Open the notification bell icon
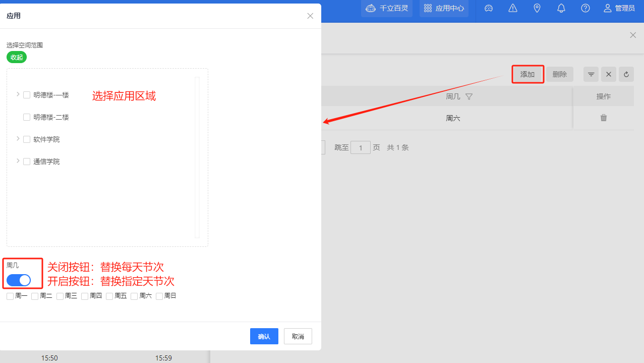This screenshot has height=363, width=644. tap(561, 8)
